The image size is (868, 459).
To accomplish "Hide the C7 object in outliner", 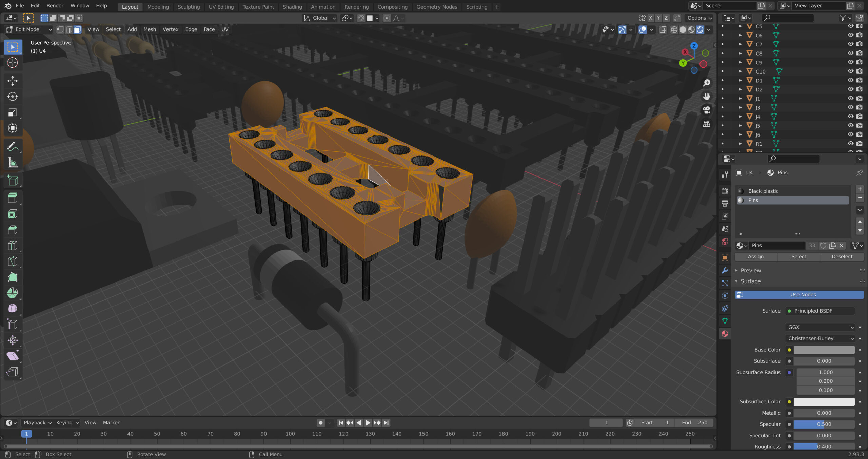I will (x=850, y=44).
